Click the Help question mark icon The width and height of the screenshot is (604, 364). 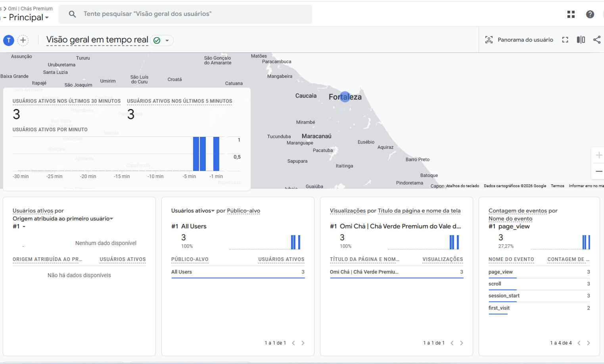coord(590,14)
